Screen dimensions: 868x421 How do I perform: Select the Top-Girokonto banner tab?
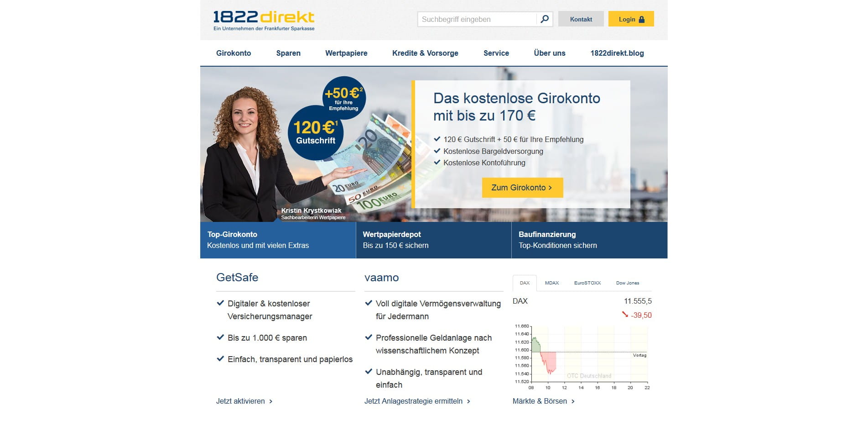(278, 240)
